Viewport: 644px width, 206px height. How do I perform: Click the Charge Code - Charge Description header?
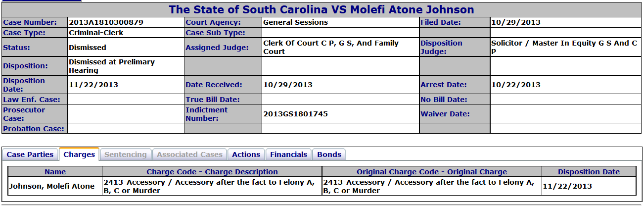coord(212,172)
